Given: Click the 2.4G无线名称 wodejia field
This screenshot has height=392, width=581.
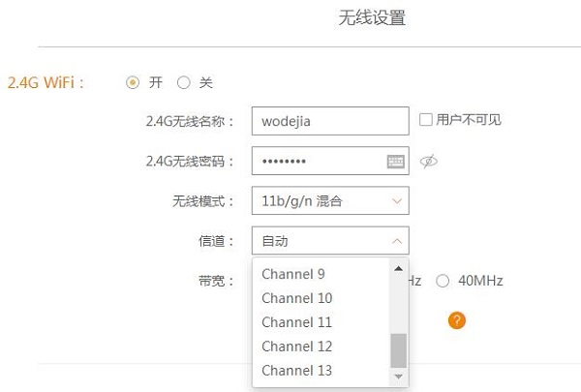Looking at the screenshot, I should [x=329, y=121].
